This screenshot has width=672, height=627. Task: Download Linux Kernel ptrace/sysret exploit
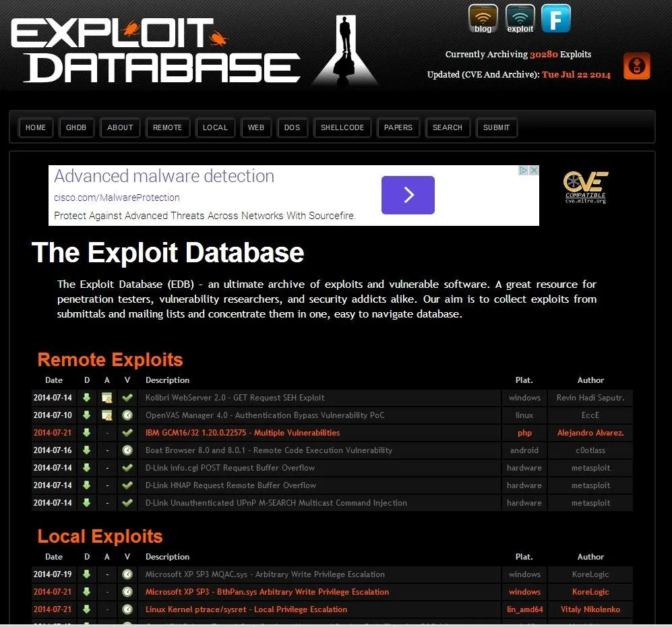(x=86, y=609)
